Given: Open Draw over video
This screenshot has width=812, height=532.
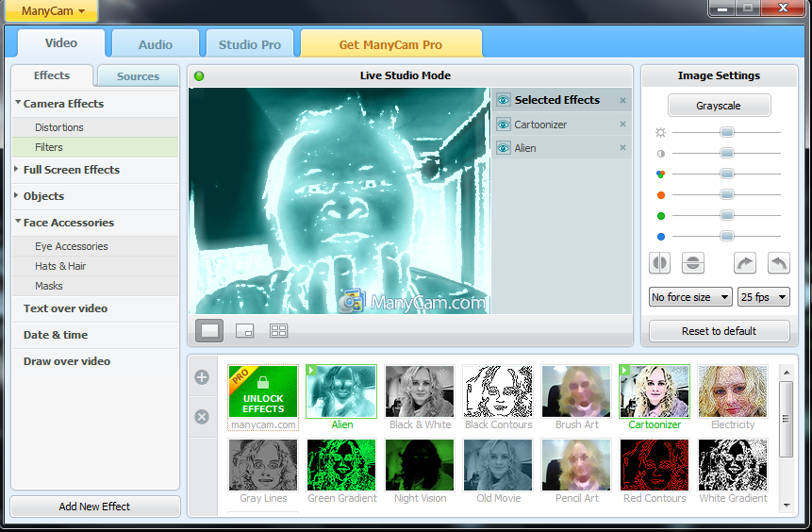Looking at the screenshot, I should coord(94,361).
